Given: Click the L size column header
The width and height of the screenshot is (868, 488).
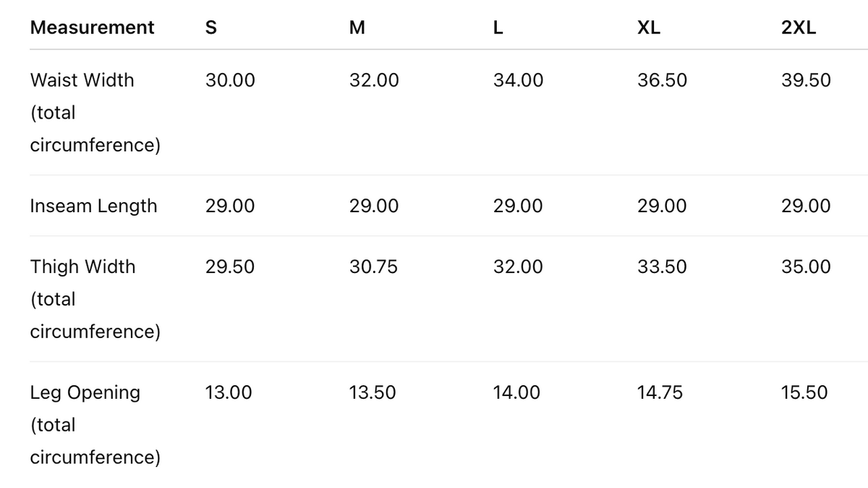Looking at the screenshot, I should pos(498,28).
